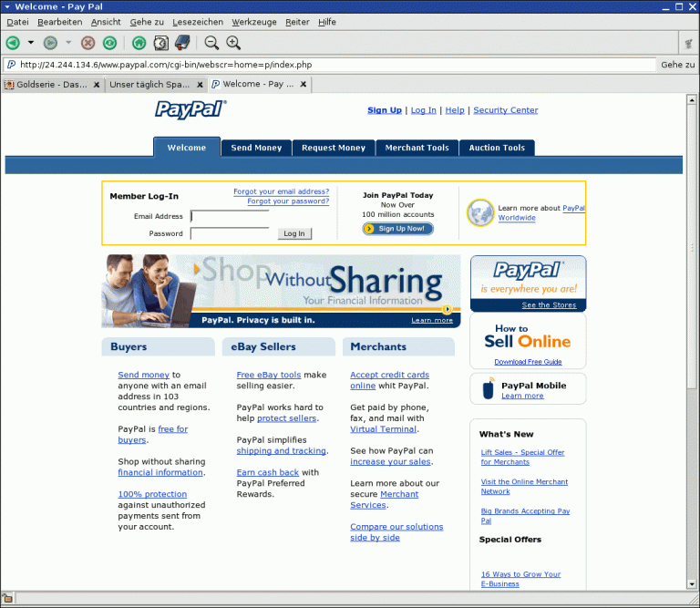Click orange arrow on Shop Without Sharing banner
700x608 pixels.
197,269
